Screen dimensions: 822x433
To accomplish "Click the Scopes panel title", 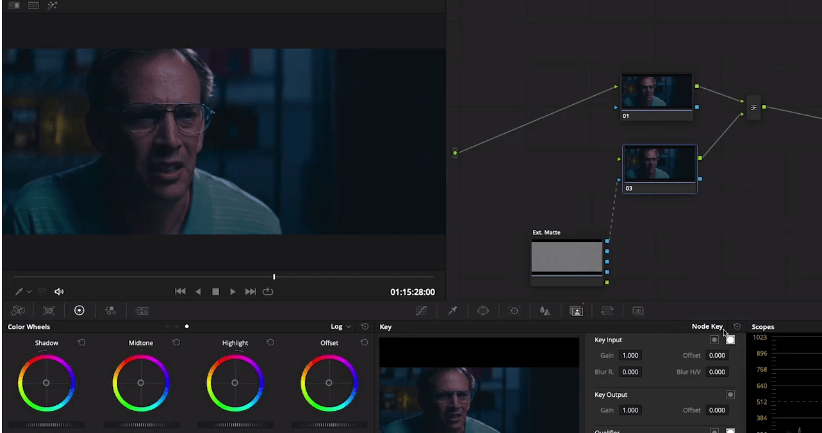I will [763, 327].
